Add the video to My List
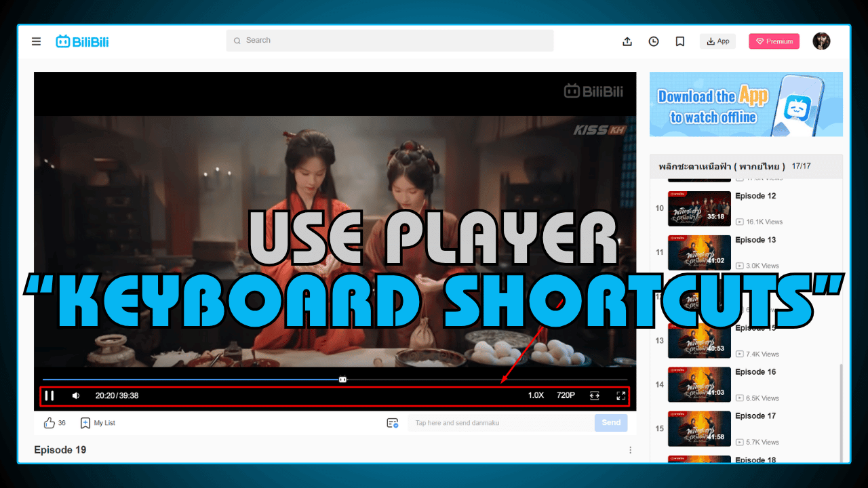The width and height of the screenshot is (868, 488). [98, 423]
